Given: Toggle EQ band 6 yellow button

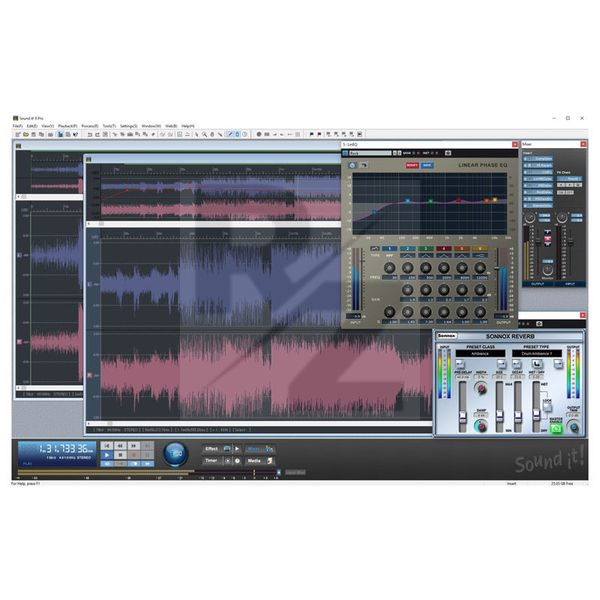Looking at the screenshot, I should (x=479, y=249).
